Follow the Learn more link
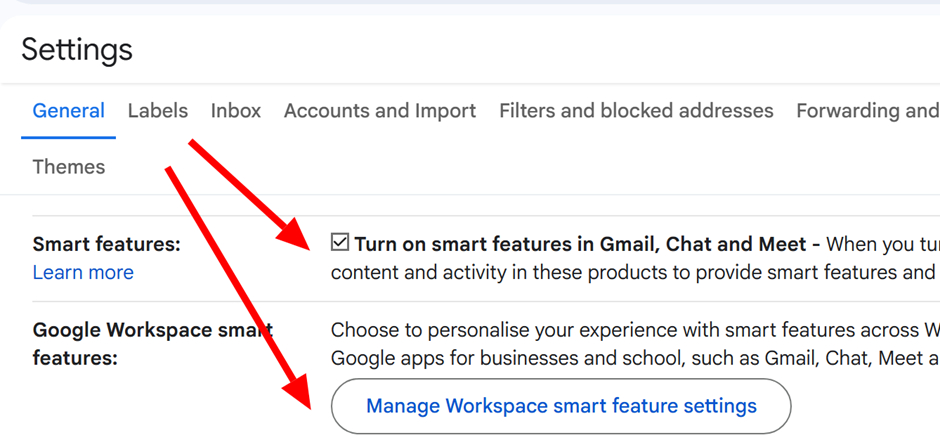 [83, 272]
